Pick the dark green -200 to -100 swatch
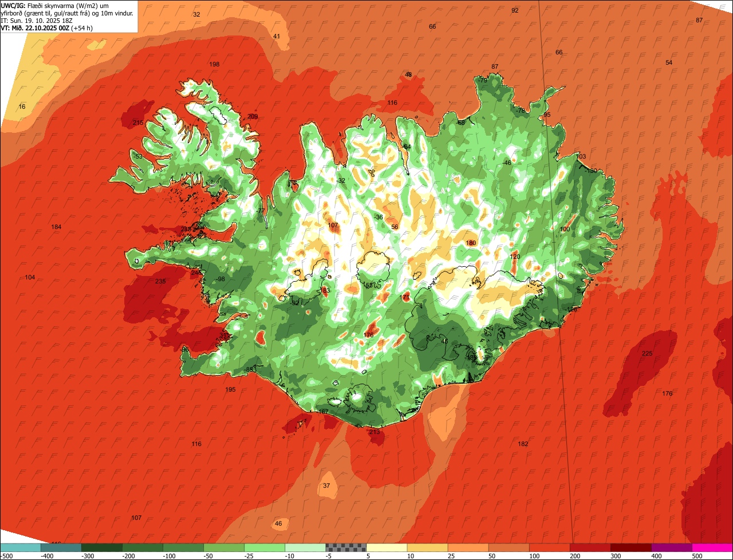This screenshot has height=560, width=733. (142, 547)
